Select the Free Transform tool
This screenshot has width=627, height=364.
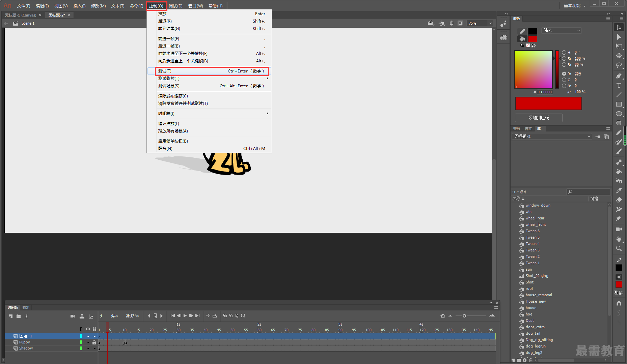[619, 46]
